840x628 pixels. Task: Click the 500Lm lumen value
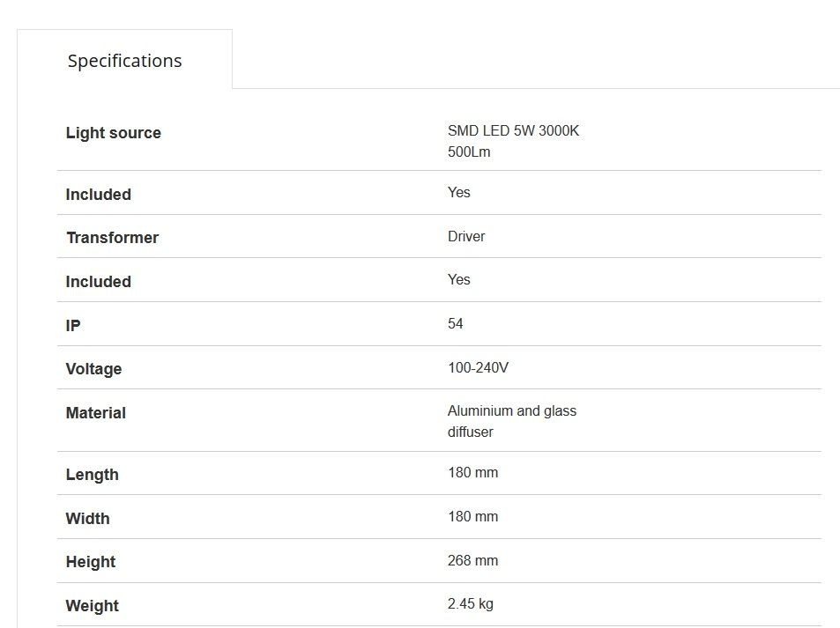coord(469,151)
